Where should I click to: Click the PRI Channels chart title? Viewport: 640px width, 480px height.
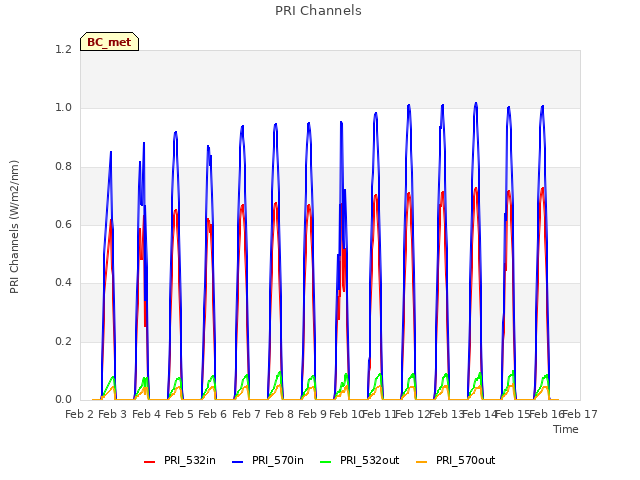point(318,11)
